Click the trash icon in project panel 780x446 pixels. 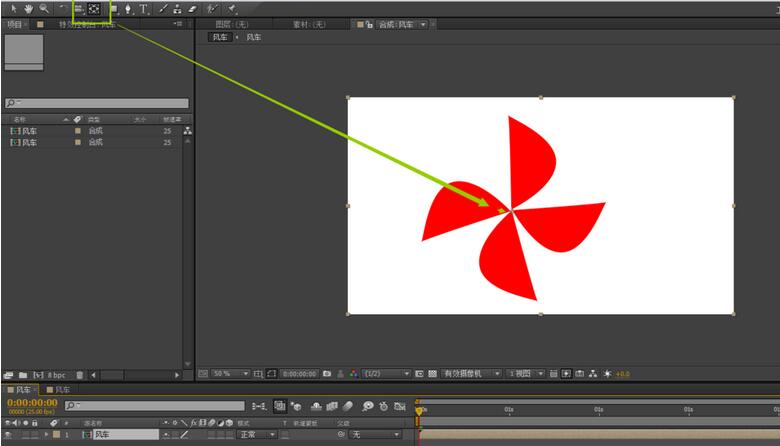click(80, 374)
